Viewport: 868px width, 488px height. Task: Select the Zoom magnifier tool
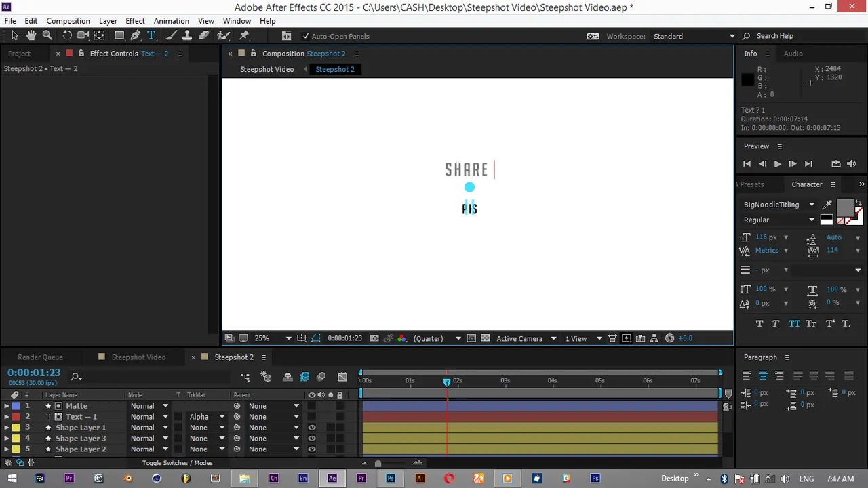click(x=47, y=35)
